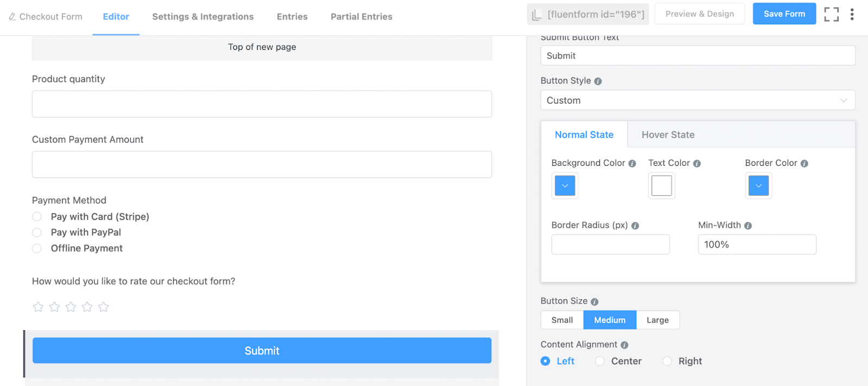
Task: Expand the Background Color picker
Action: click(565, 186)
